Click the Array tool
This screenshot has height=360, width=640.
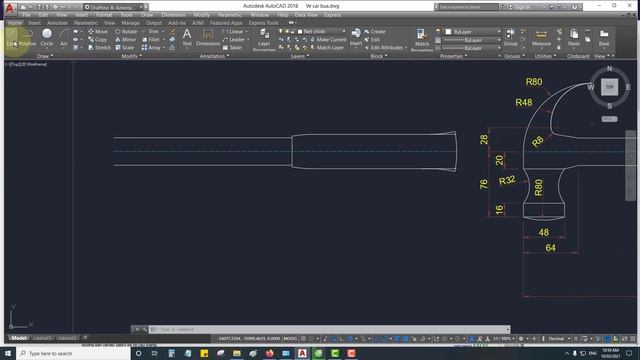click(151, 48)
